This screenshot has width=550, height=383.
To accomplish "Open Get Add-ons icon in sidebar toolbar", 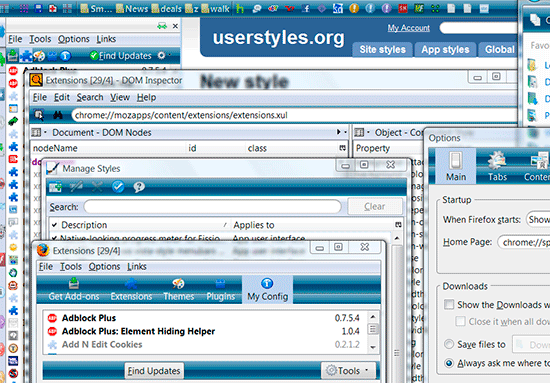I will [x=12, y=55].
